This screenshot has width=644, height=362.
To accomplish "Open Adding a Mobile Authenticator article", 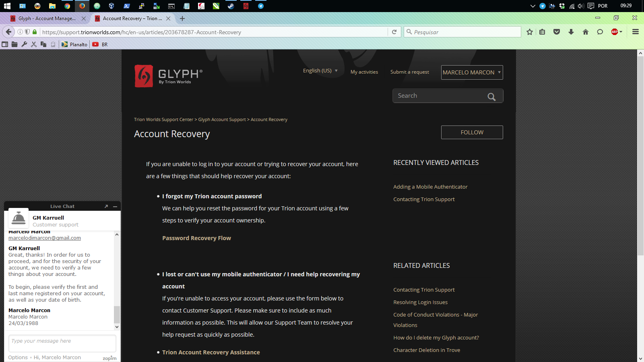I will click(x=430, y=187).
